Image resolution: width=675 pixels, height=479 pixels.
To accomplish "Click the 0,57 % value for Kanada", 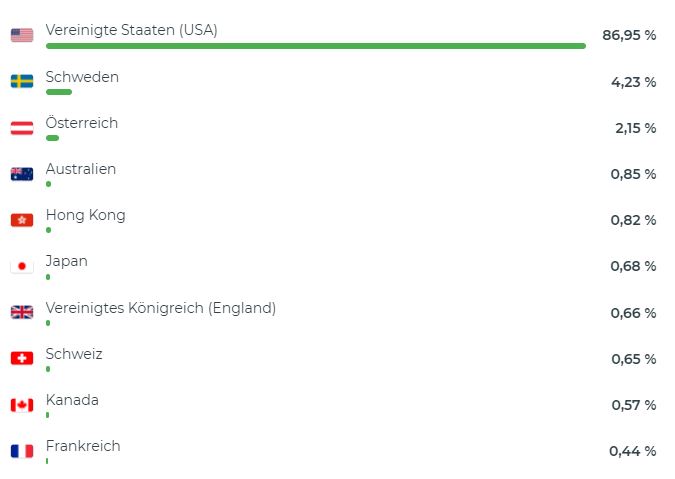I will (634, 405).
